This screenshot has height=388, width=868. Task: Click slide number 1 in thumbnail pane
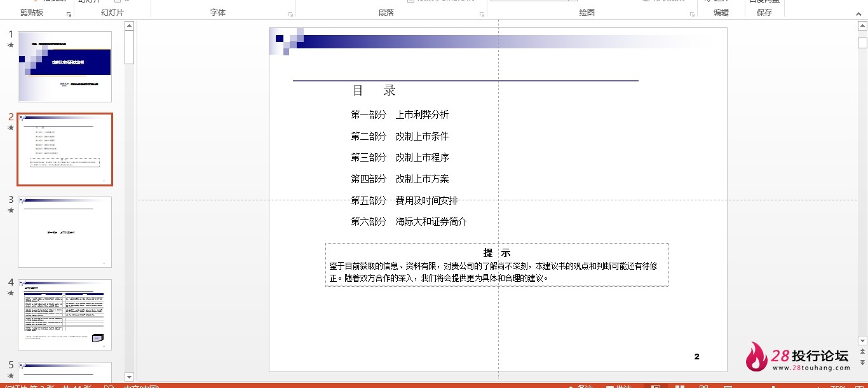[x=10, y=34]
